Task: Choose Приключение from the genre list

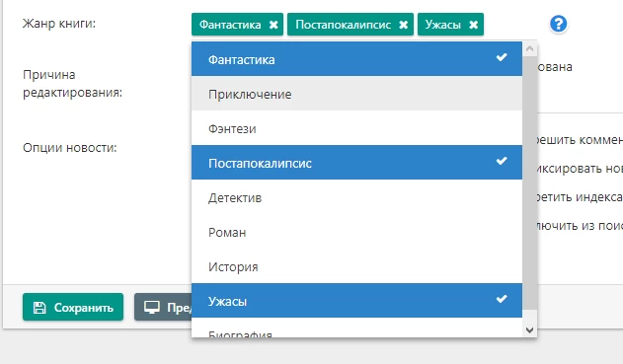Action: (356, 94)
